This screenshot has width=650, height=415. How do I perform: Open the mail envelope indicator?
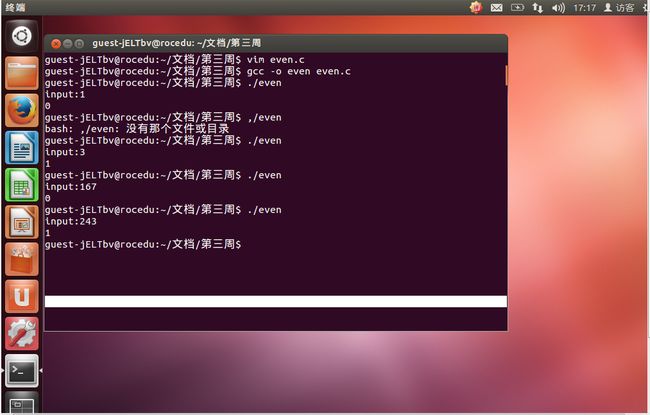pos(497,7)
